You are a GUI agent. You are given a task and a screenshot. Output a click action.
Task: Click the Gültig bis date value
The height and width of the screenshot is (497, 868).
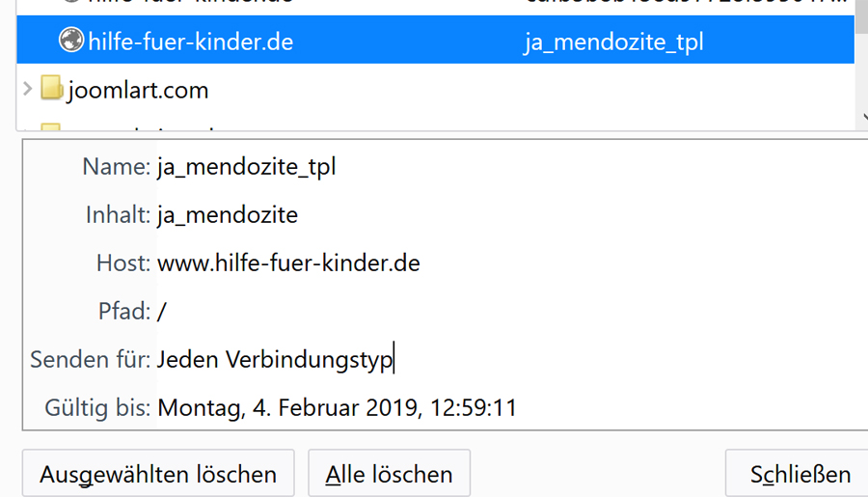click(337, 407)
